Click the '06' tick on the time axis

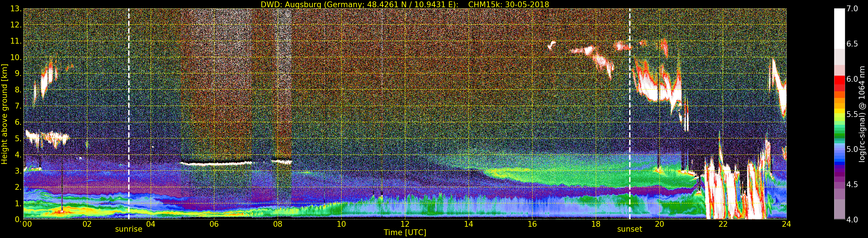[214, 224]
